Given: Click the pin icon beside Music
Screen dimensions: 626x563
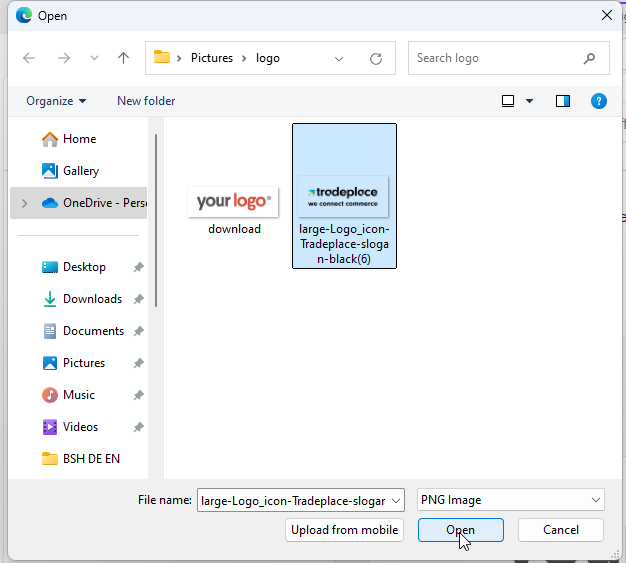Looking at the screenshot, I should tap(139, 395).
